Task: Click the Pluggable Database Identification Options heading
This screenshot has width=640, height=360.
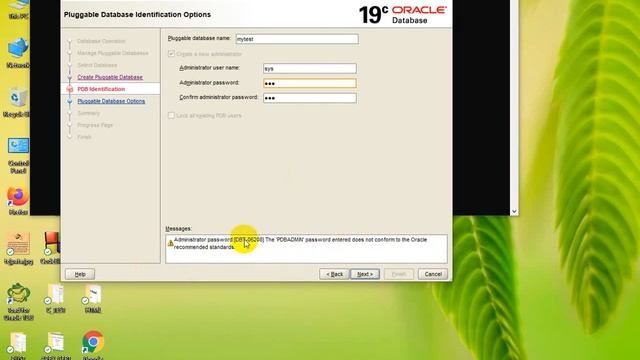Action: (137, 15)
